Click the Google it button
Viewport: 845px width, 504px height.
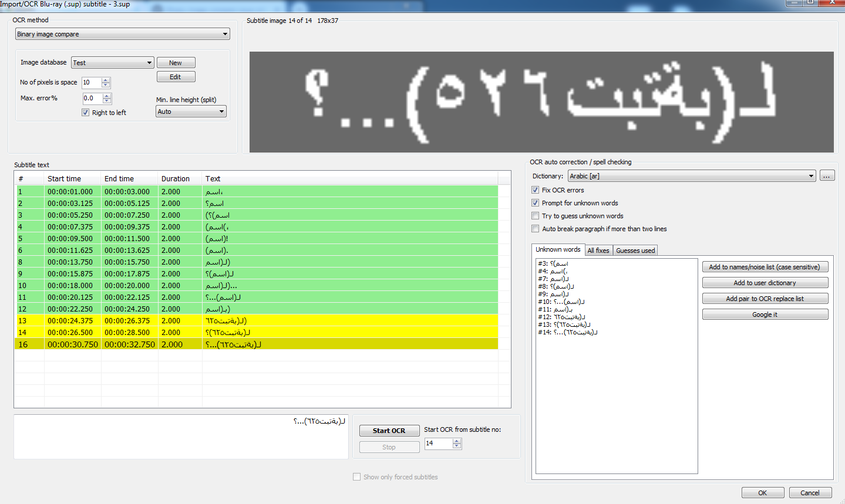pos(765,314)
